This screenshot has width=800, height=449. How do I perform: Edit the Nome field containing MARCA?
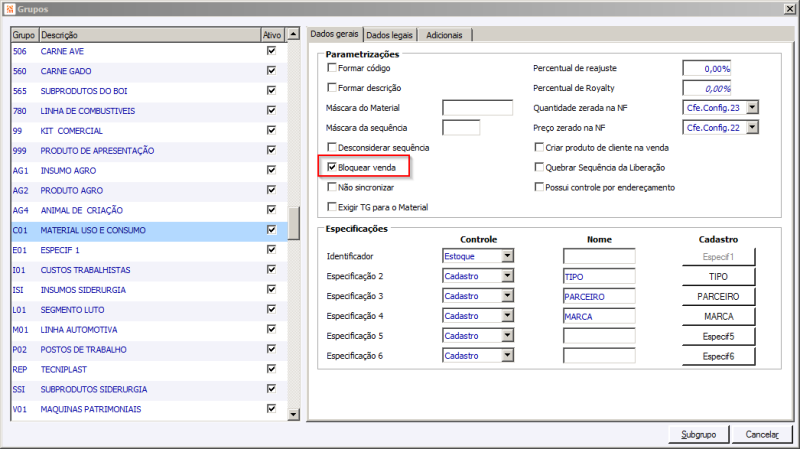tap(599, 316)
